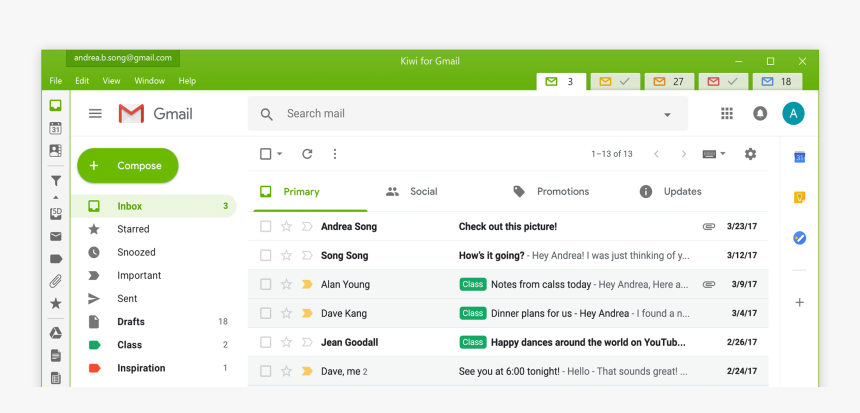Open the select dropdown arrow beside checkbox
Image resolution: width=860 pixels, height=413 pixels.
[279, 154]
